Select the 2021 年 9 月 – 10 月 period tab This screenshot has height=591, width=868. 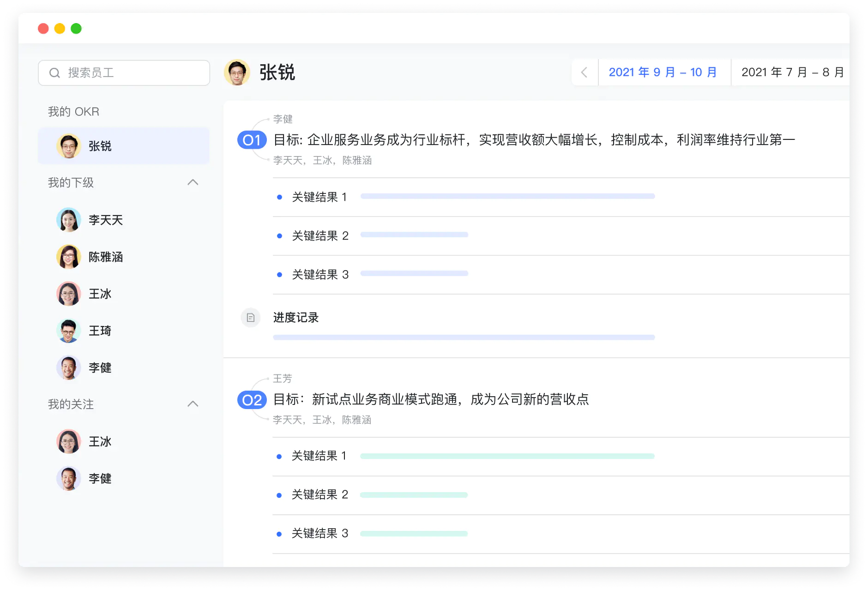coord(663,72)
